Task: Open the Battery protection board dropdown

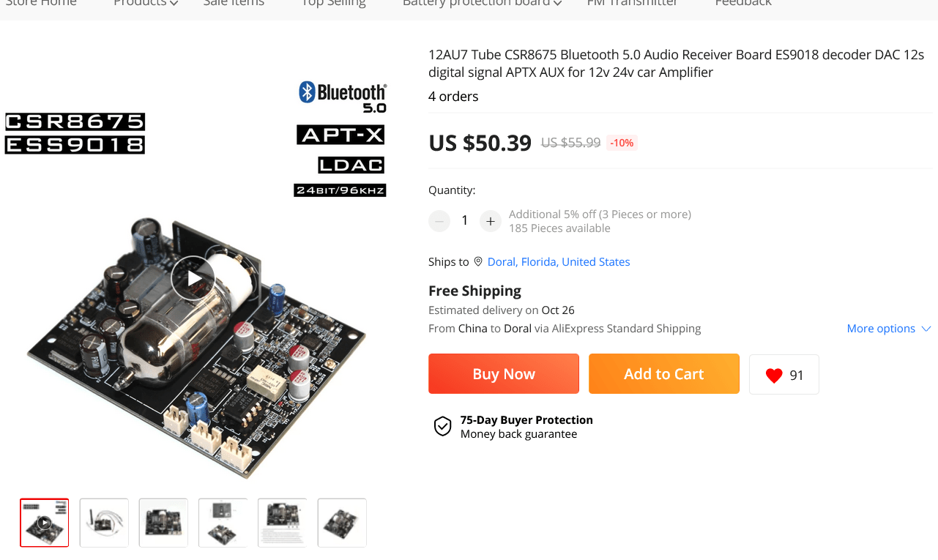Action: (483, 3)
